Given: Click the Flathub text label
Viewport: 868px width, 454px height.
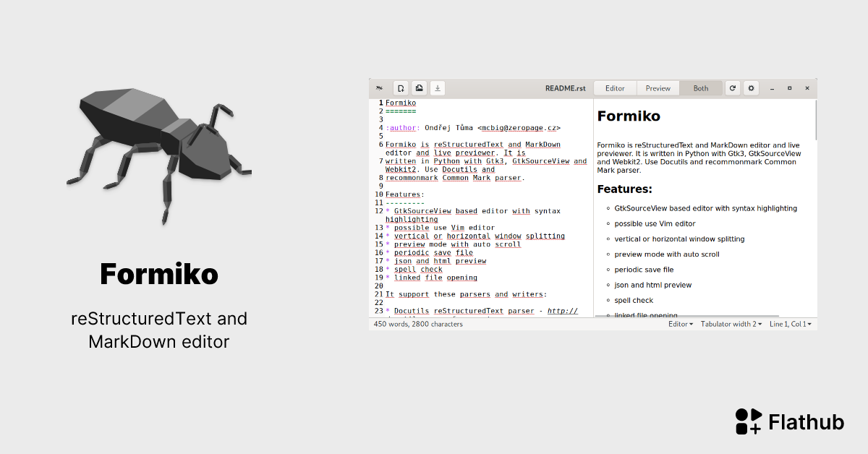Looking at the screenshot, I should pyautogui.click(x=807, y=421).
